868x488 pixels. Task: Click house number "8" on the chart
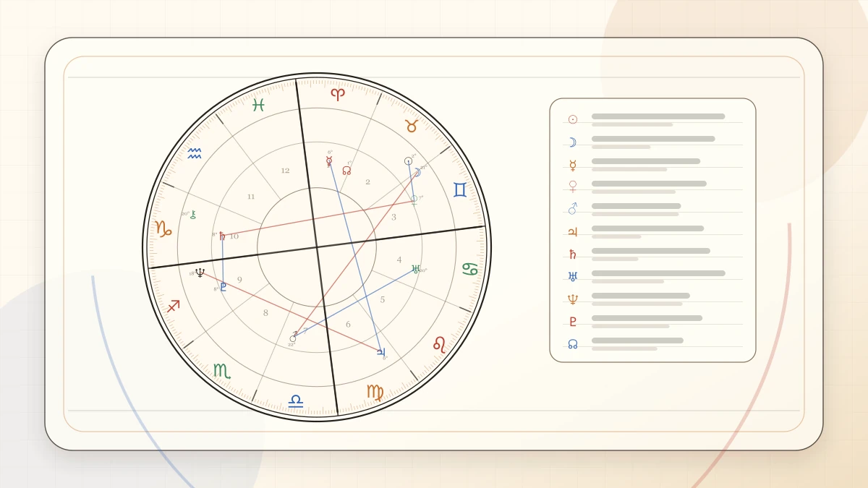pos(265,313)
